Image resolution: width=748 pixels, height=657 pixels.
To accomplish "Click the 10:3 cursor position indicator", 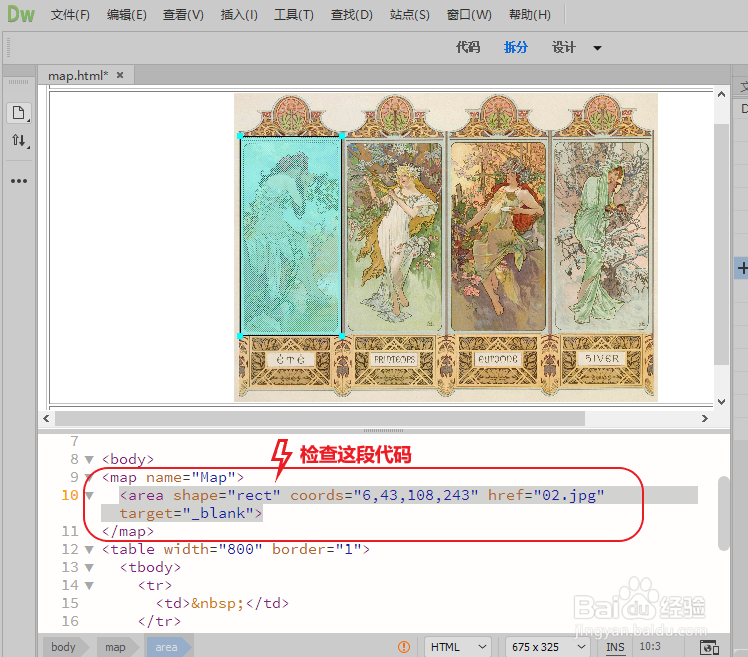I will [650, 647].
